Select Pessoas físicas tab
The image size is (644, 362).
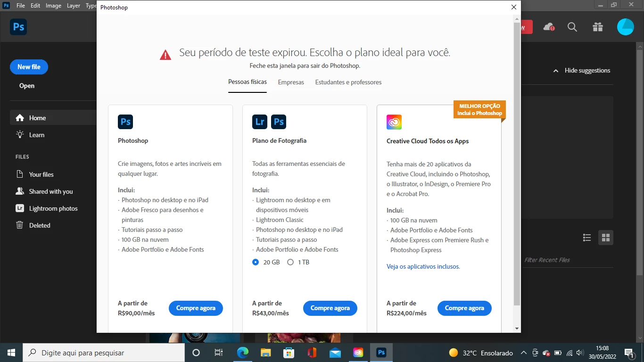(x=248, y=82)
